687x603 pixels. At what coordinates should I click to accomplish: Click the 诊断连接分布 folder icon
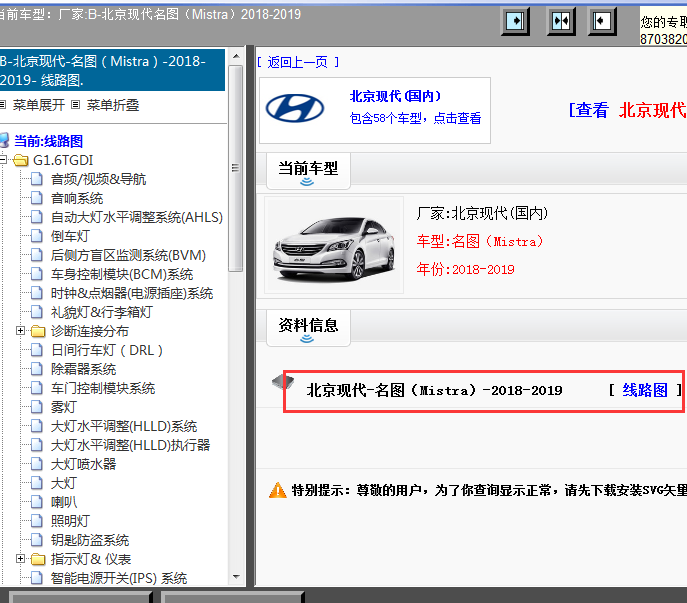(38, 331)
